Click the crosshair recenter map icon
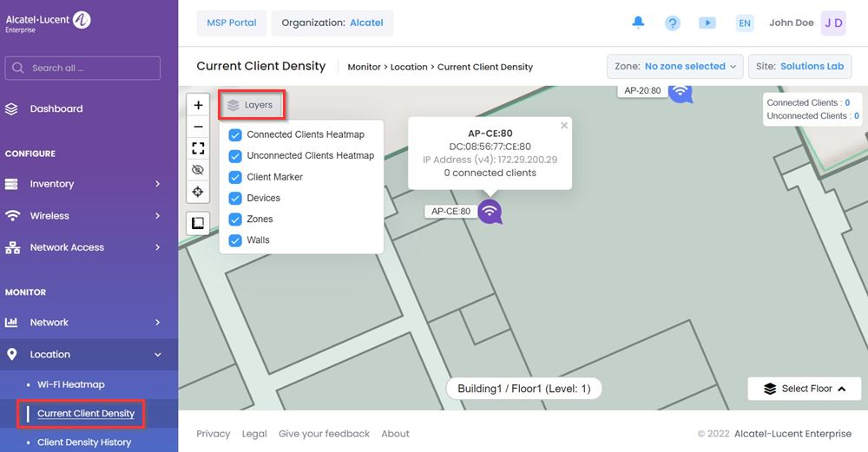Image resolution: width=868 pixels, height=452 pixels. pos(198,192)
